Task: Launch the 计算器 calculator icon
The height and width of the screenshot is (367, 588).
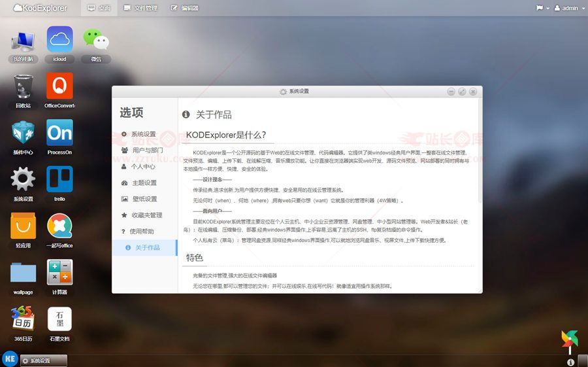Action: (59, 277)
